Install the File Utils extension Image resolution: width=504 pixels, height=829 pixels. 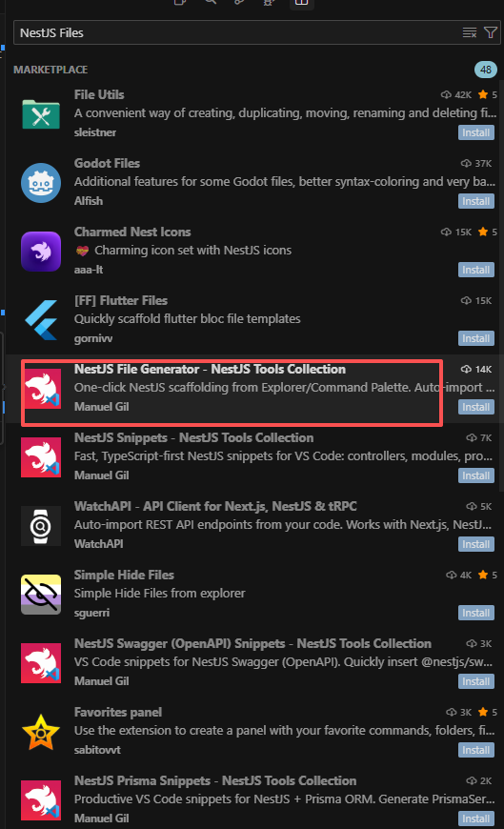[x=476, y=132]
